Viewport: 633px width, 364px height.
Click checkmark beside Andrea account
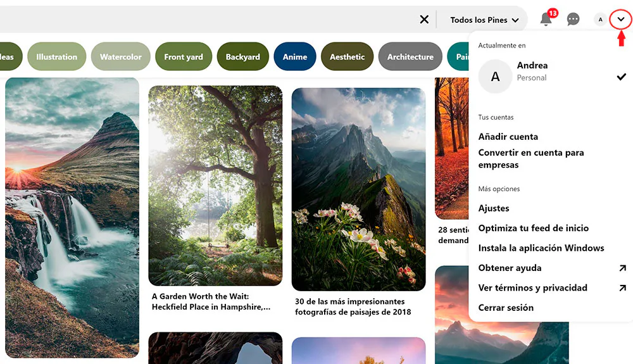pyautogui.click(x=622, y=76)
